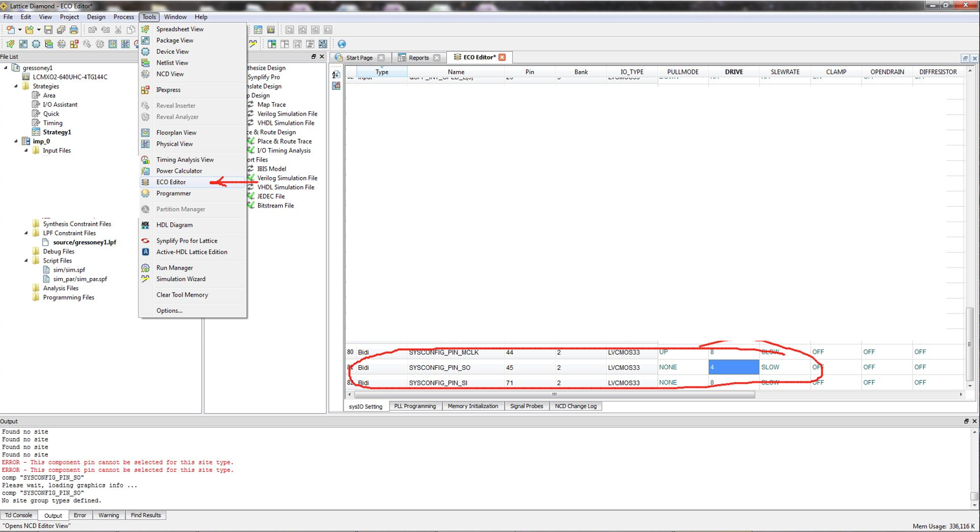Click the Package View toolbar icon
Image resolution: width=980 pixels, height=532 pixels.
click(23, 44)
